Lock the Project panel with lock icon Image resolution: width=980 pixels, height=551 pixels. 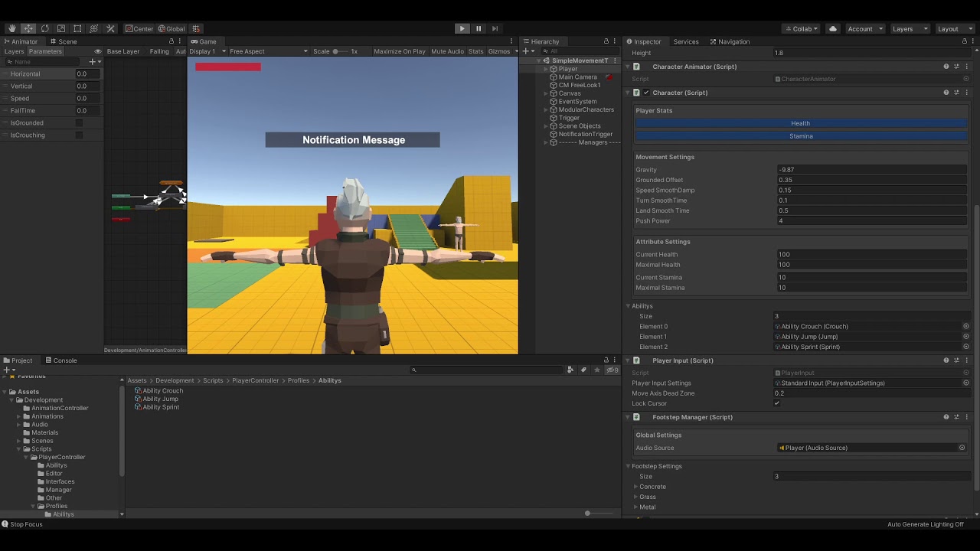(x=606, y=360)
